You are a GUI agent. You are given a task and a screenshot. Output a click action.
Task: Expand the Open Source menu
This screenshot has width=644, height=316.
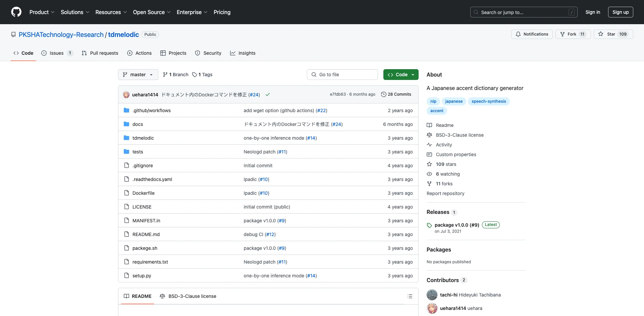(x=152, y=12)
